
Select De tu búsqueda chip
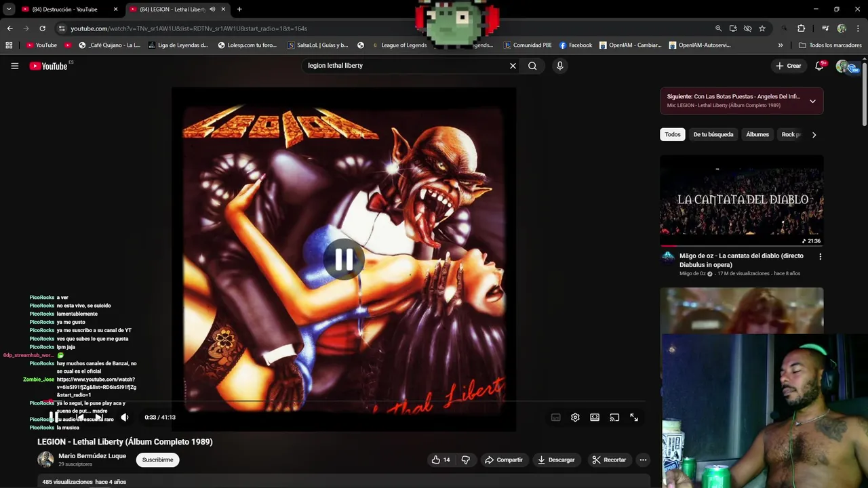713,134
